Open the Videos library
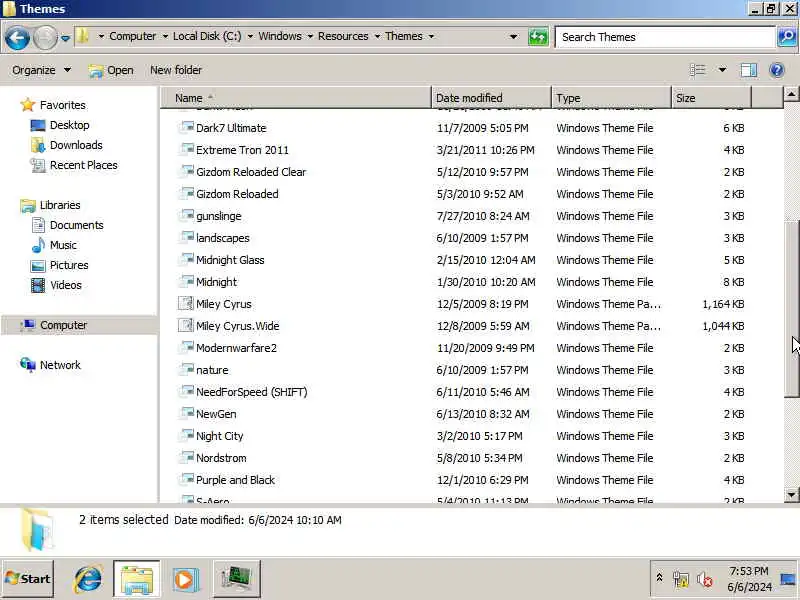Image resolution: width=800 pixels, height=600 pixels. [x=65, y=285]
